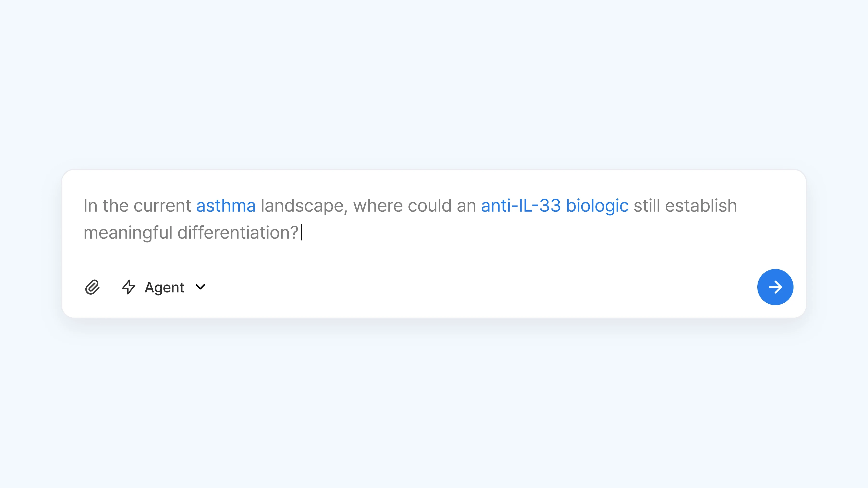The height and width of the screenshot is (488, 868).
Task: Click the word 'could' in the prompt
Action: coord(430,206)
